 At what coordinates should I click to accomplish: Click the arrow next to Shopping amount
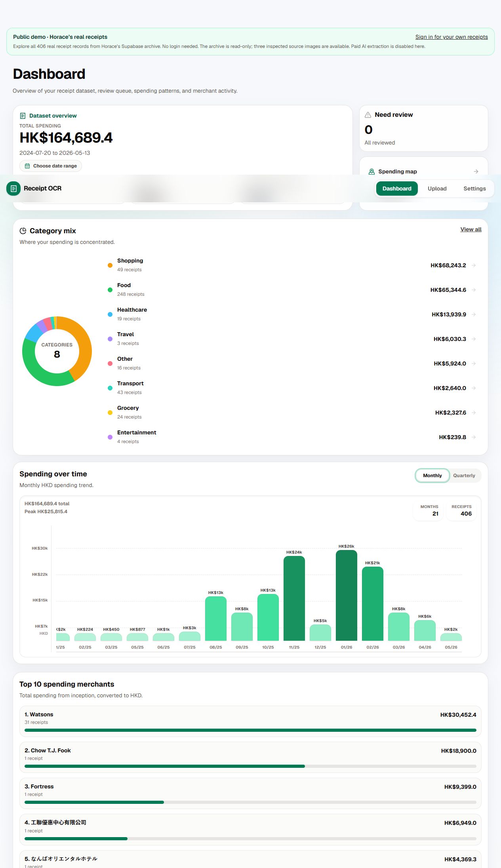coord(474,265)
